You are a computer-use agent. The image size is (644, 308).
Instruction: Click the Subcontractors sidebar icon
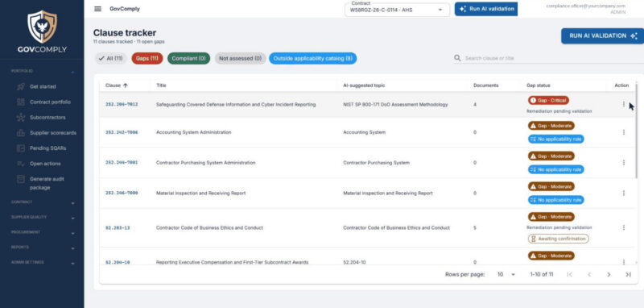tap(21, 118)
